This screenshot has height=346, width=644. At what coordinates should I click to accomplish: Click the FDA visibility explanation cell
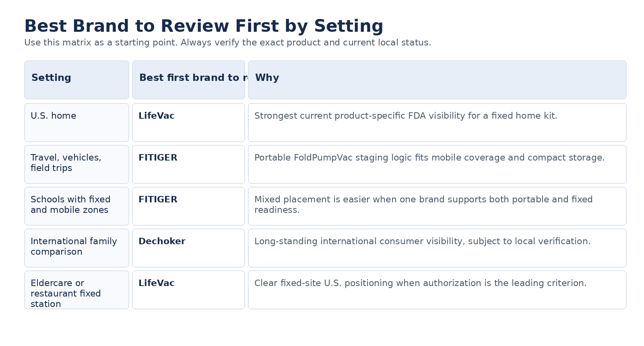pyautogui.click(x=437, y=122)
